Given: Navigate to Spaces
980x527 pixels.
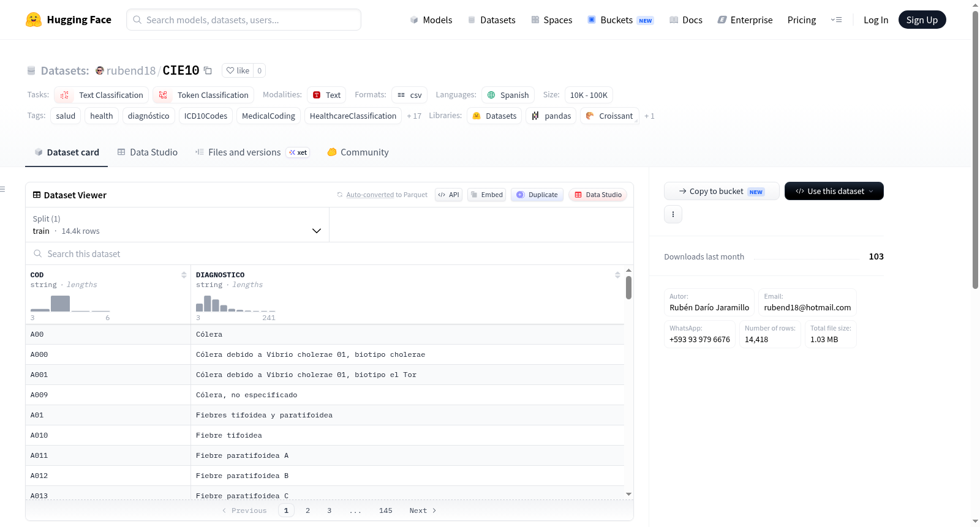Looking at the screenshot, I should [552, 20].
